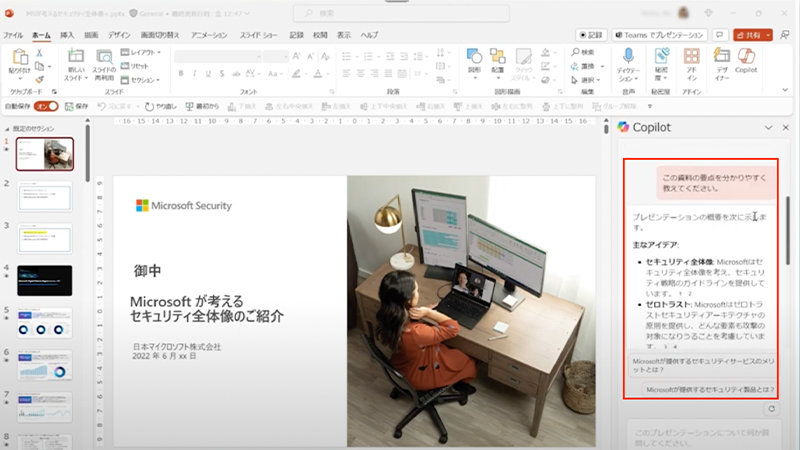Image resolution: width=800 pixels, height=450 pixels.
Task: Toggle italic formatting in Font group
Action: click(193, 75)
